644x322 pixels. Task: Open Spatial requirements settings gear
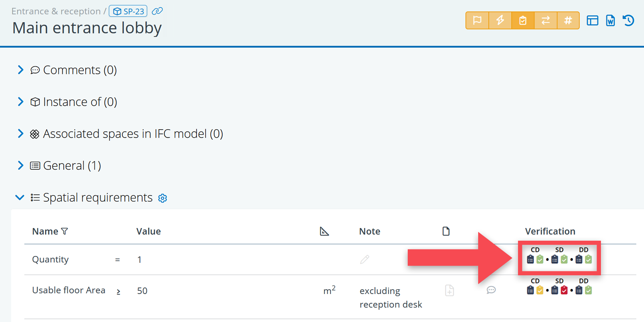[x=163, y=198]
